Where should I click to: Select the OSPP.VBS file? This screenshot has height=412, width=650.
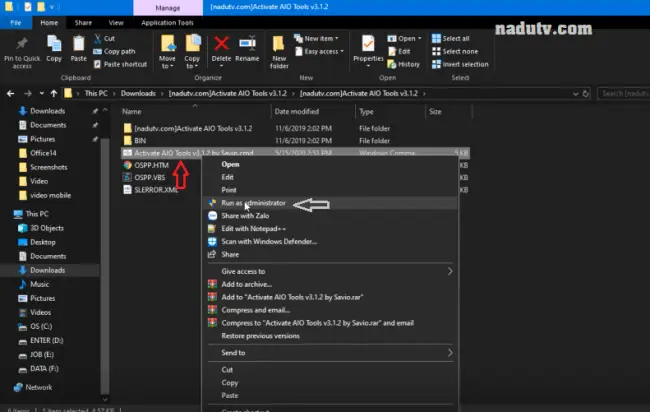pos(150,177)
